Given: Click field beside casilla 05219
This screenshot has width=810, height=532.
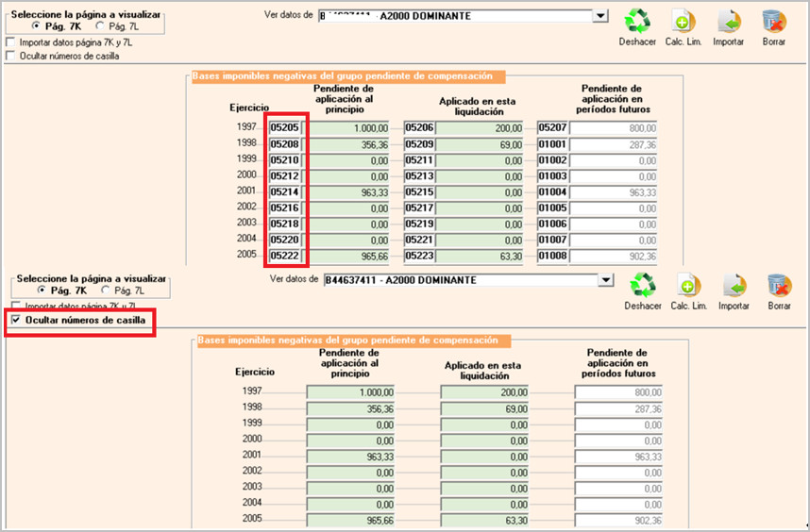Looking at the screenshot, I should (x=479, y=224).
